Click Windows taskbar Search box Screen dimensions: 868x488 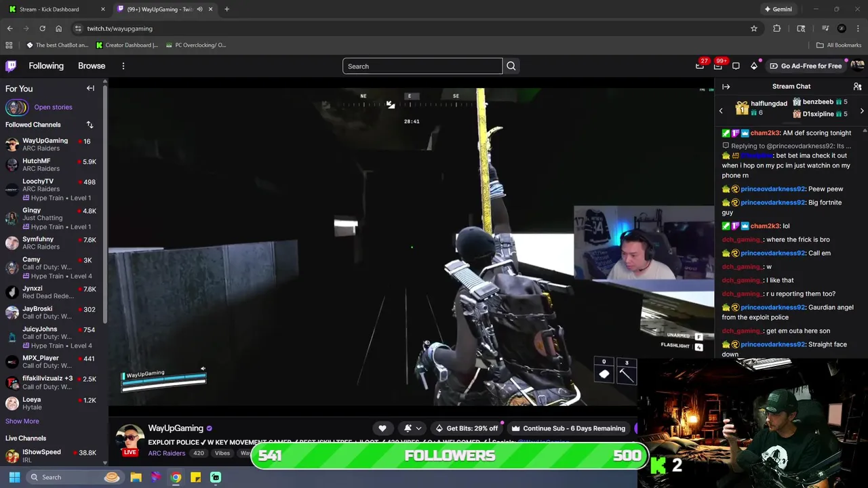(x=74, y=477)
